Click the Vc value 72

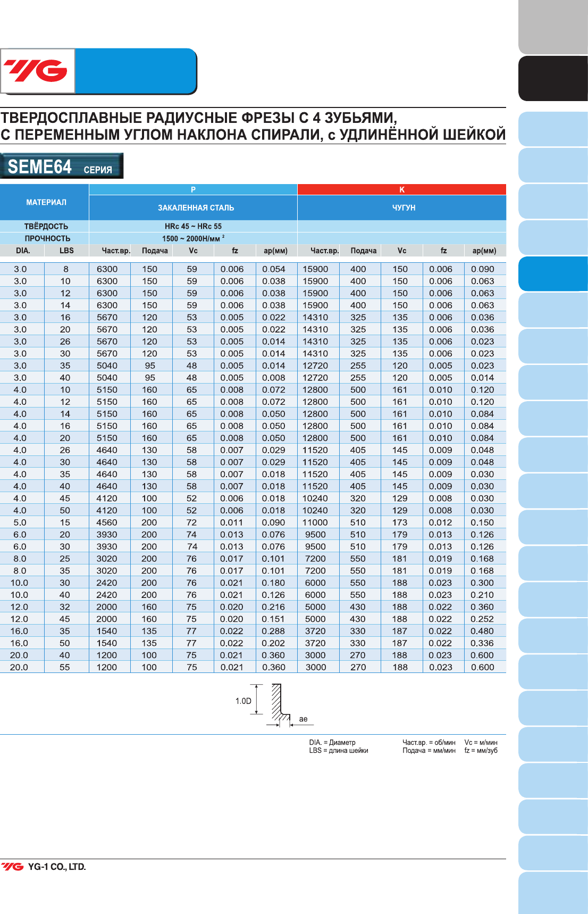click(191, 522)
